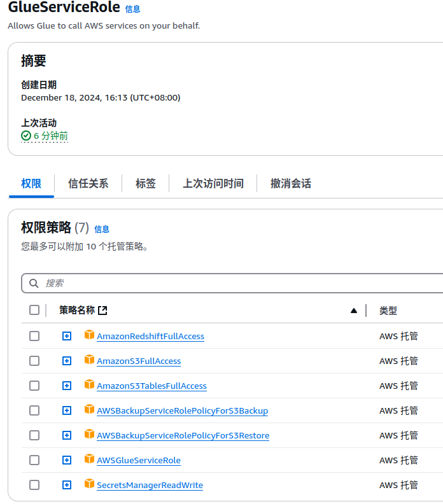Open the AmazonS3FullAccess policy link

[x=139, y=361]
